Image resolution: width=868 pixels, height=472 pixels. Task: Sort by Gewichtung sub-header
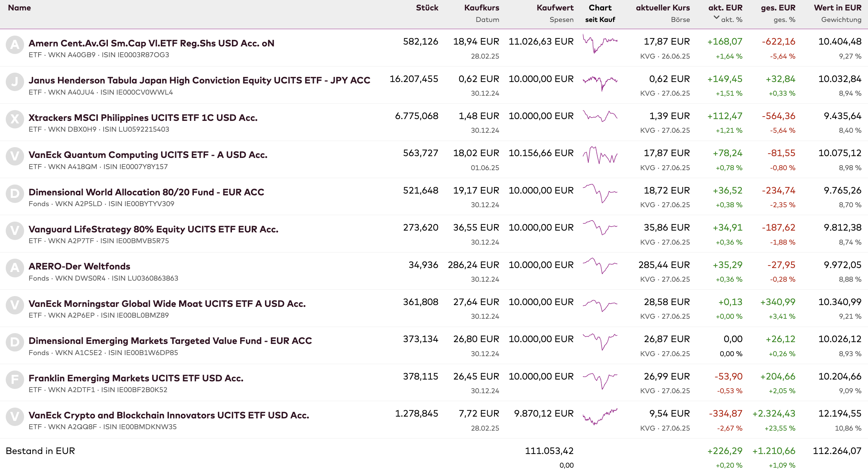coord(841,20)
